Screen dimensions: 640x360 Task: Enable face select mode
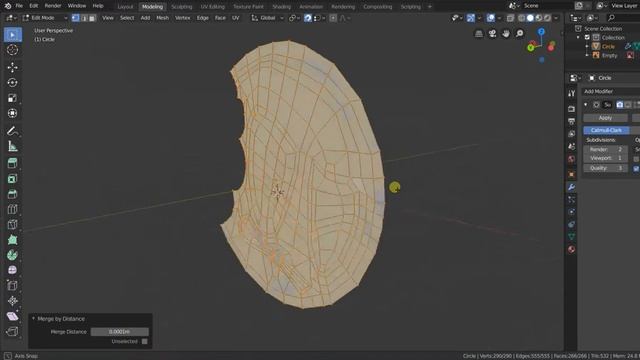coord(92,18)
